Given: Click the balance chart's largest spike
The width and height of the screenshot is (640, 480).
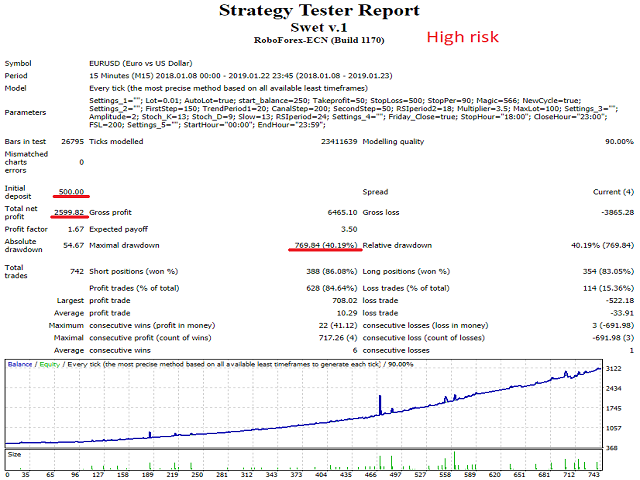Looking at the screenshot, I should click(380, 404).
